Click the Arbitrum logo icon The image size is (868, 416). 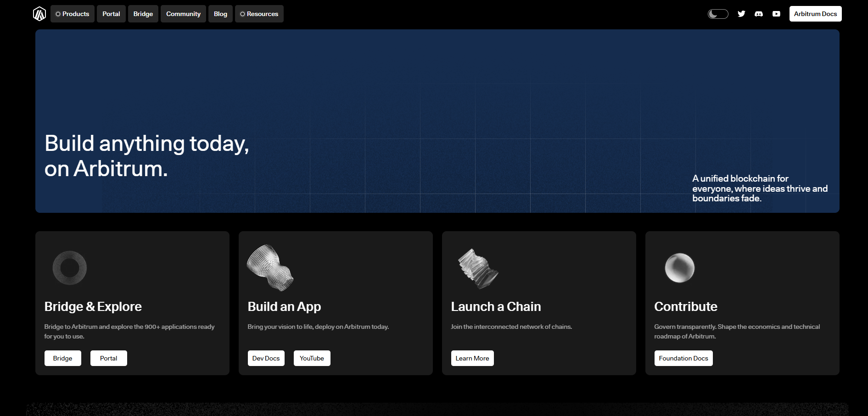tap(39, 14)
